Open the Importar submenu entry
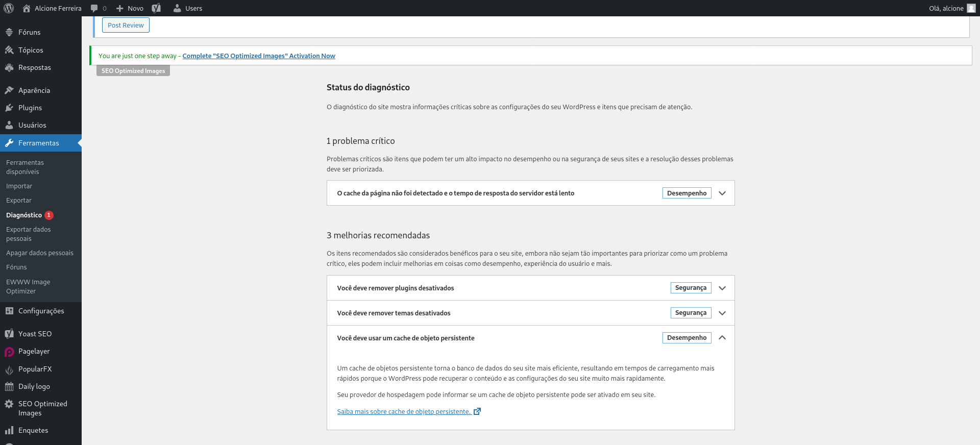The height and width of the screenshot is (445, 980). click(19, 186)
